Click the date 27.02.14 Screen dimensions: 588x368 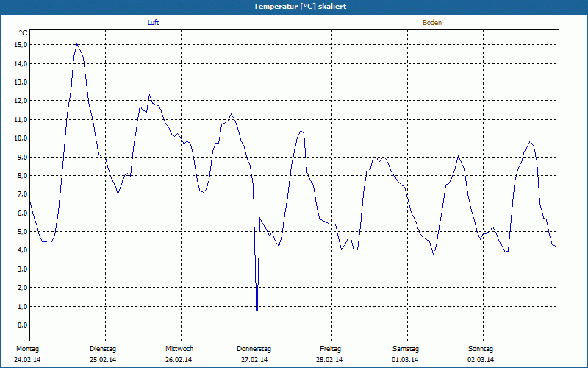coord(254,360)
